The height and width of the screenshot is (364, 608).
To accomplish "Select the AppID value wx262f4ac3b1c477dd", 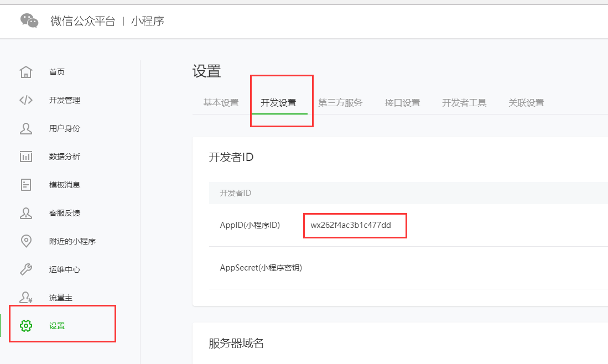I will [351, 225].
